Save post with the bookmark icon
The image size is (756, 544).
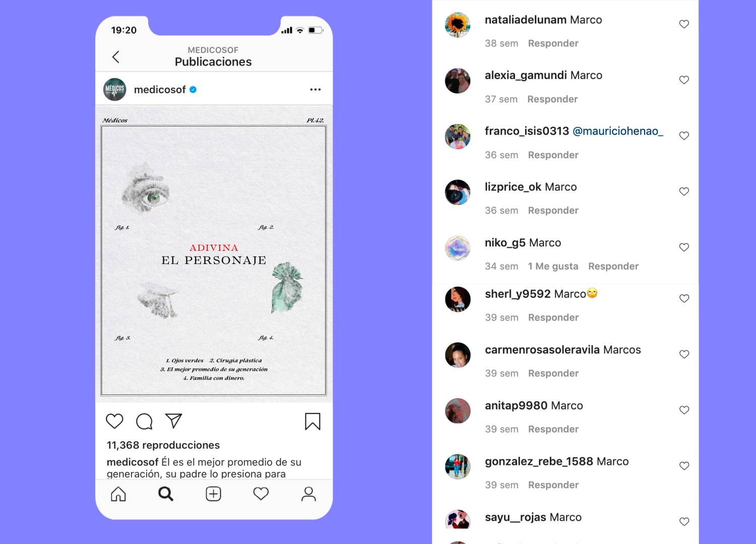click(312, 422)
